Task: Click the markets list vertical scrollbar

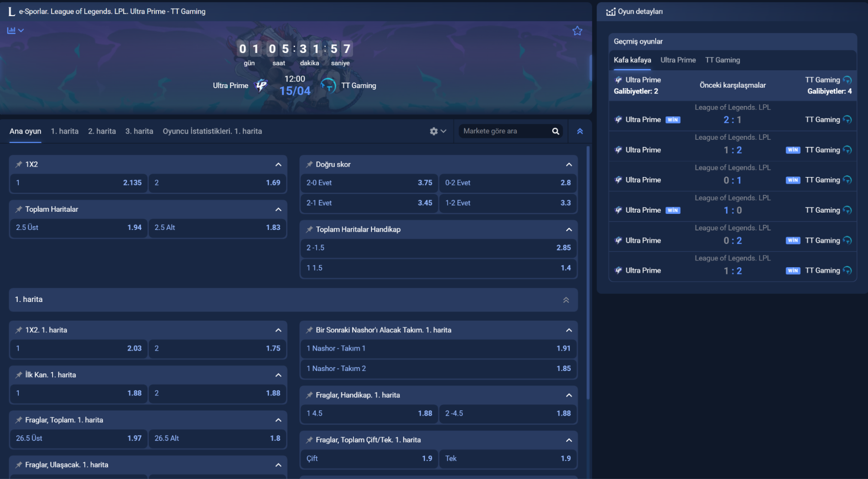Action: click(x=588, y=273)
